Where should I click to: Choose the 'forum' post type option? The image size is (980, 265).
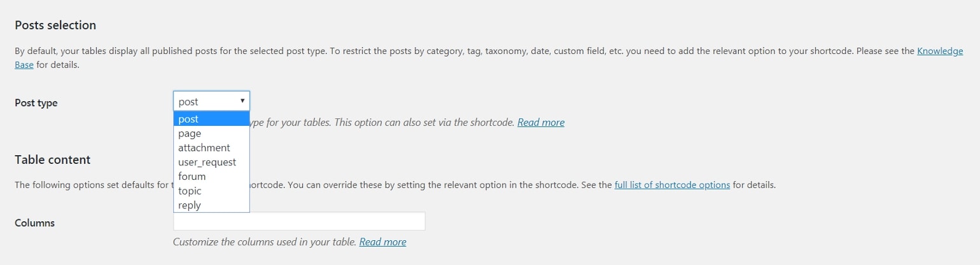211,176
